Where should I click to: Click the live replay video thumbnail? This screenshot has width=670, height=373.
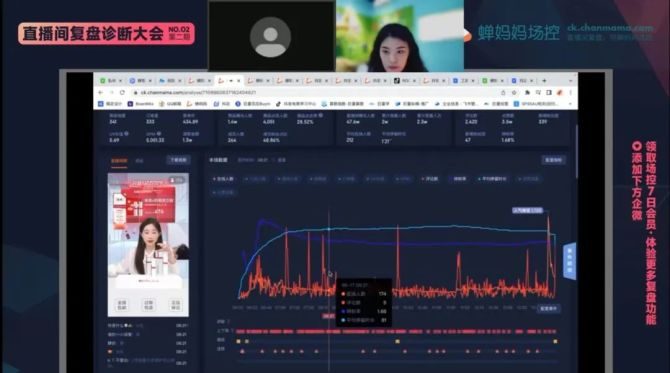148,244
